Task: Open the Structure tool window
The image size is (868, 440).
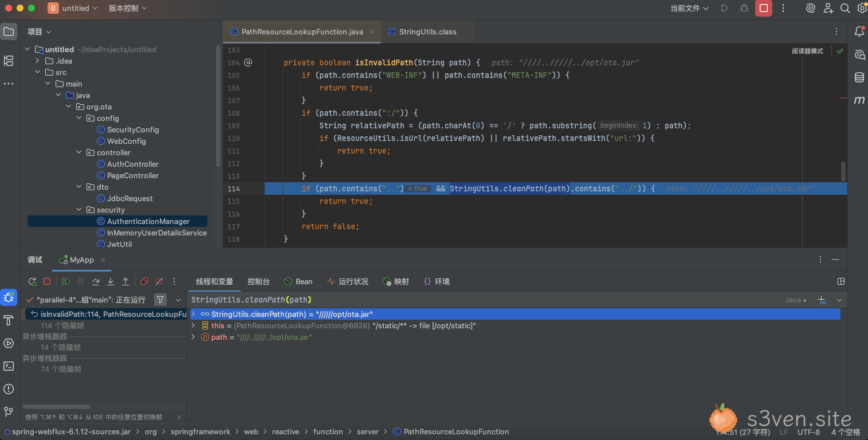Action: pyautogui.click(x=9, y=60)
